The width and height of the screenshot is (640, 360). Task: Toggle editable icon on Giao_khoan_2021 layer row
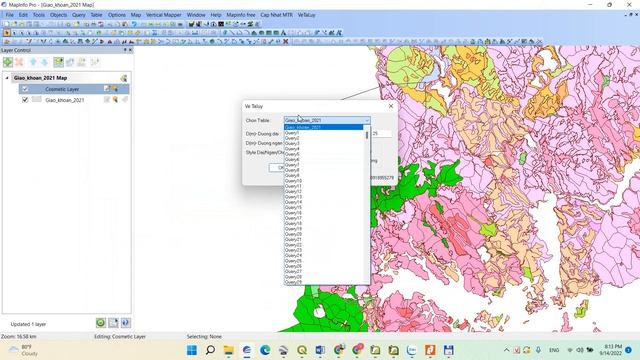pos(107,100)
